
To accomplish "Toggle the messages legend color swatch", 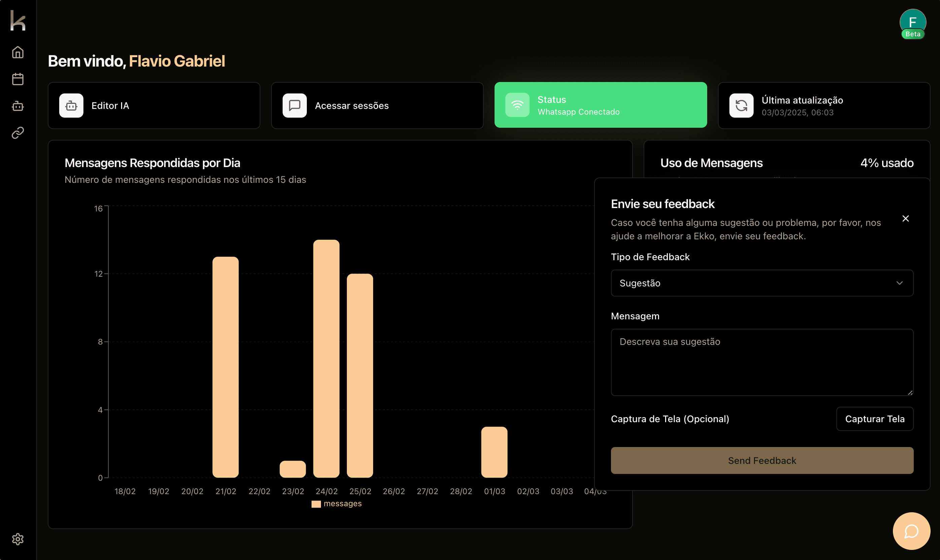I will tap(316, 504).
